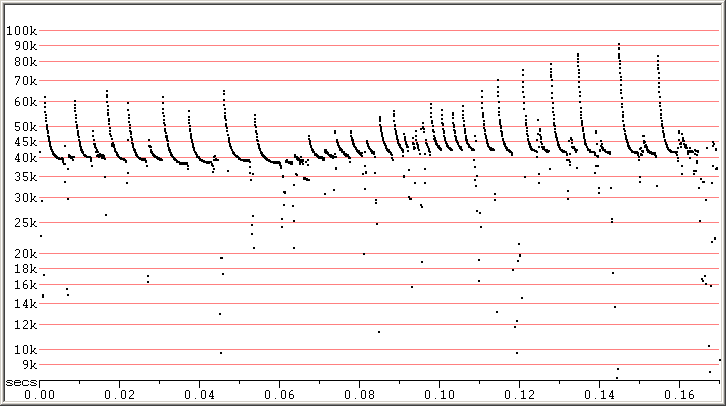Viewport: 726px width, 406px height.
Task: Click the 90k frequency axis label
Action: pos(26,46)
